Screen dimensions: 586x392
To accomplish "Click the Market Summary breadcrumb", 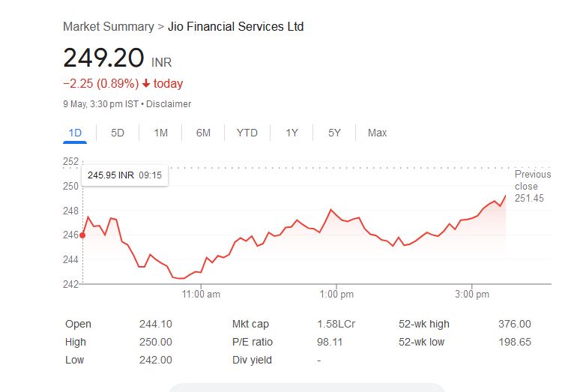I will (x=108, y=26).
